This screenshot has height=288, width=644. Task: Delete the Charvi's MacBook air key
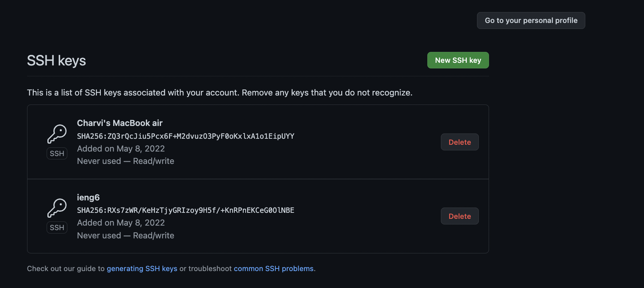click(x=459, y=142)
